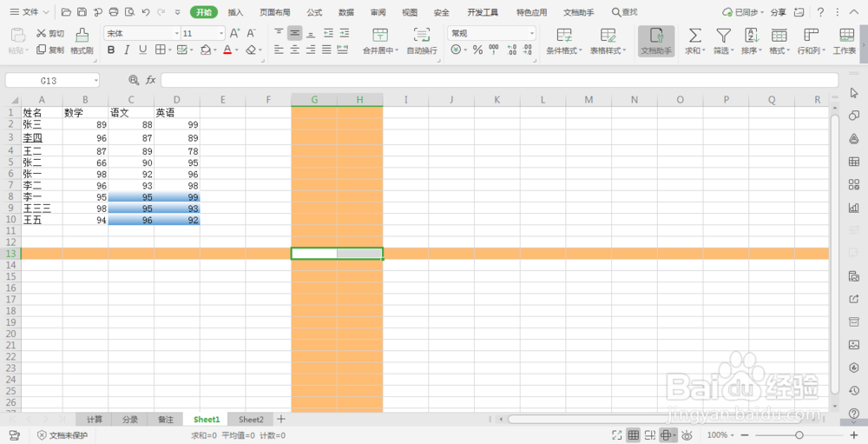The image size is (868, 444).
Task: Toggle reading mode crosshair in status bar
Action: [x=667, y=435]
